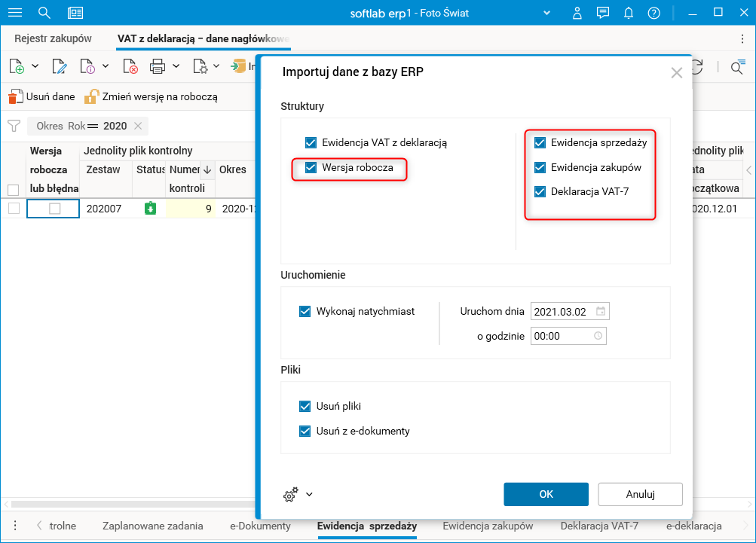Click the edit document pencil icon
The height and width of the screenshot is (543, 756).
pos(60,66)
